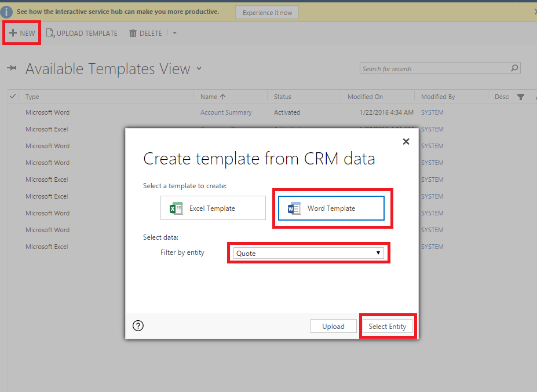Image resolution: width=537 pixels, height=392 pixels.
Task: Open the Delete command overflow chevron
Action: pyautogui.click(x=173, y=33)
